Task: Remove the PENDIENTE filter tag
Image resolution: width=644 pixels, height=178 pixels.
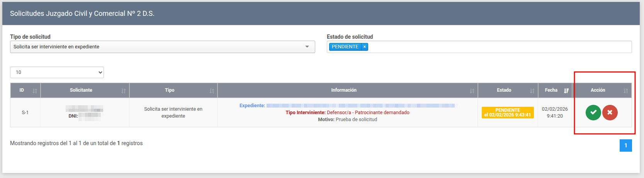Action: pos(364,47)
